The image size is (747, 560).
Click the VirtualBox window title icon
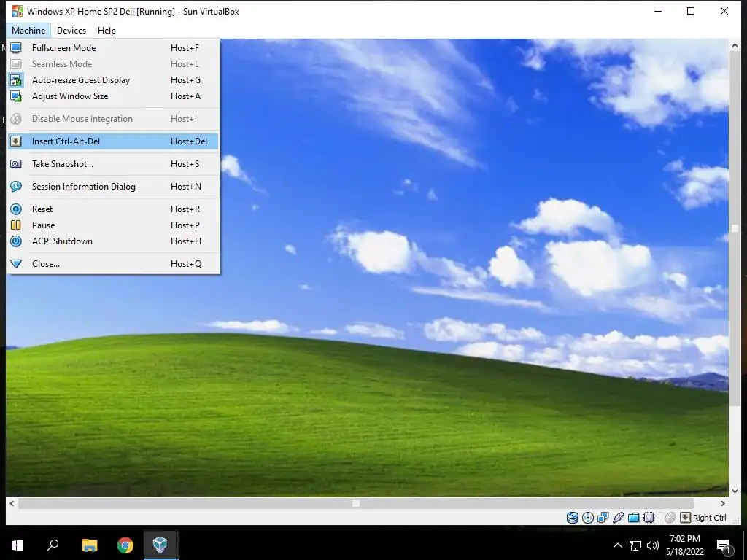pyautogui.click(x=18, y=11)
